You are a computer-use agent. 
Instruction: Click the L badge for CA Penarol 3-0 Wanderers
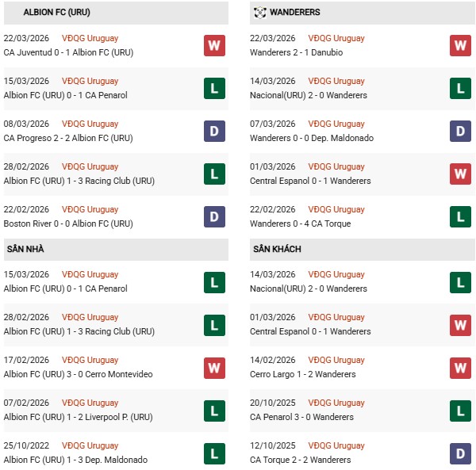pos(460,410)
